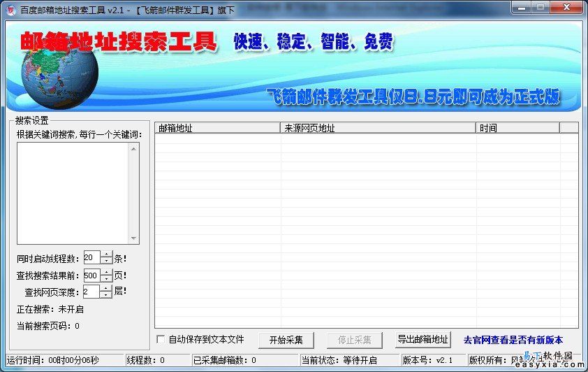
Task: Close the 百度邮箱地址搜索工具 window
Action: coord(566,8)
